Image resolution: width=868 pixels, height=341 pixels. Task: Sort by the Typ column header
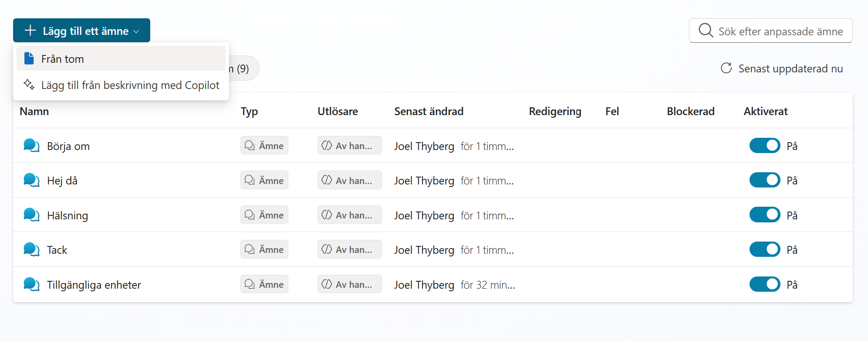[250, 111]
